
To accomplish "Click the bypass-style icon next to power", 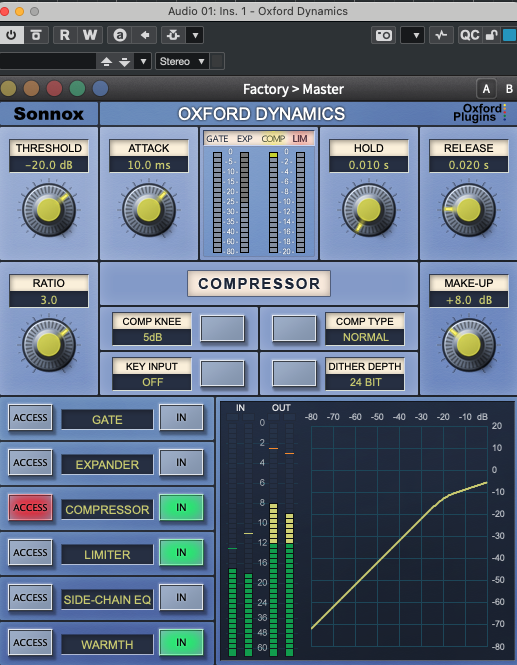I will 36,35.
